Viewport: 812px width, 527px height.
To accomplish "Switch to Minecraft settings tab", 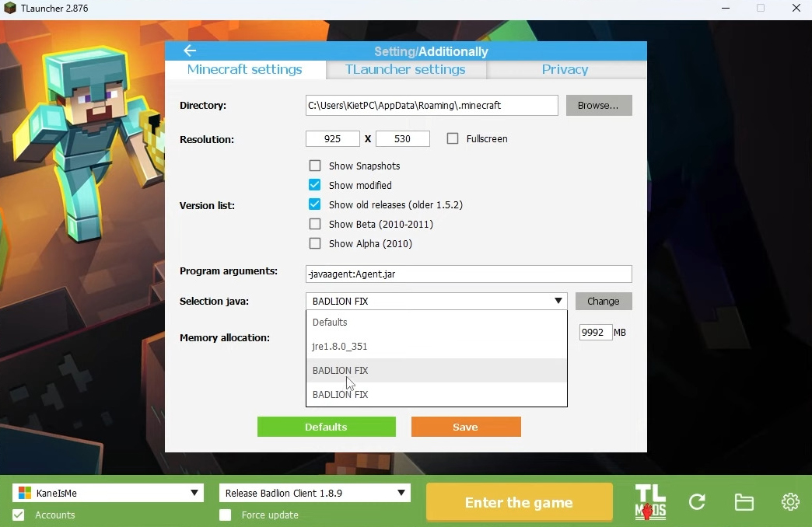I will (245, 69).
